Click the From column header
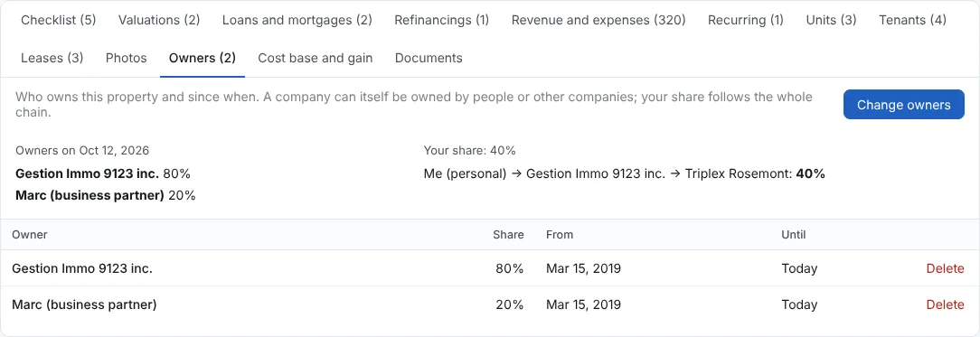Screen dimensions: 980x337 pos(560,235)
